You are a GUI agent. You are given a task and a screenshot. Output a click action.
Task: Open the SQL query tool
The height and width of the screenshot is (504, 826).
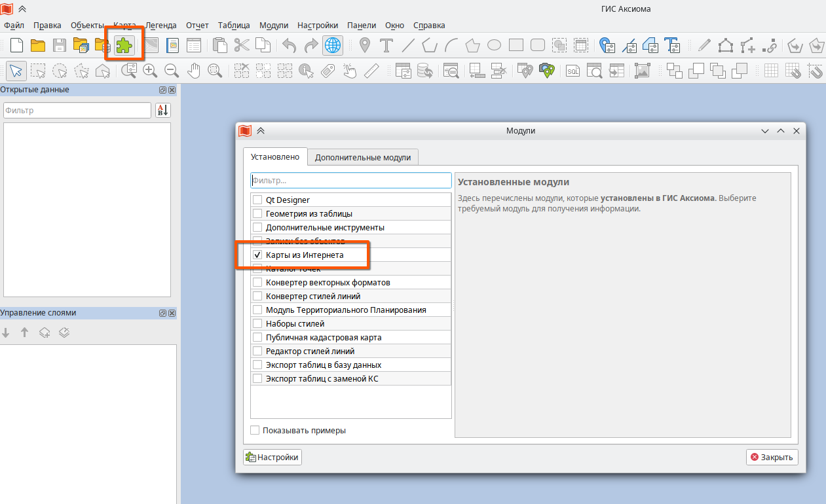click(573, 71)
